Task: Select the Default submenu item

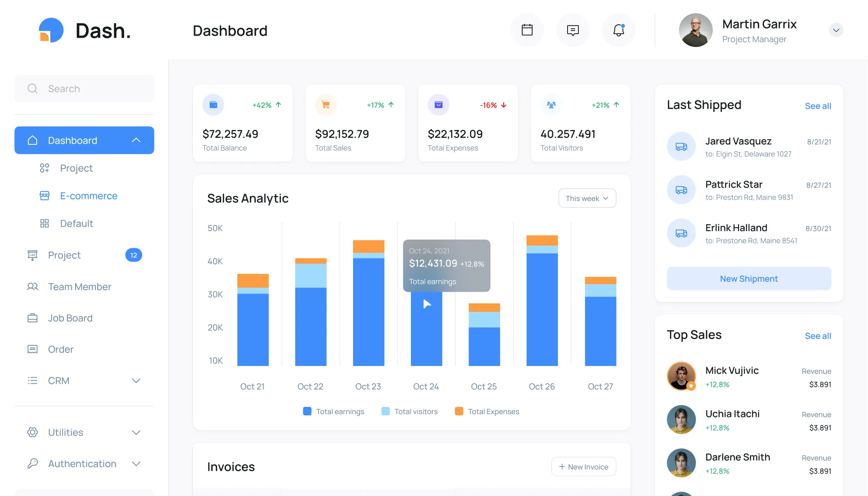Action: click(x=76, y=223)
